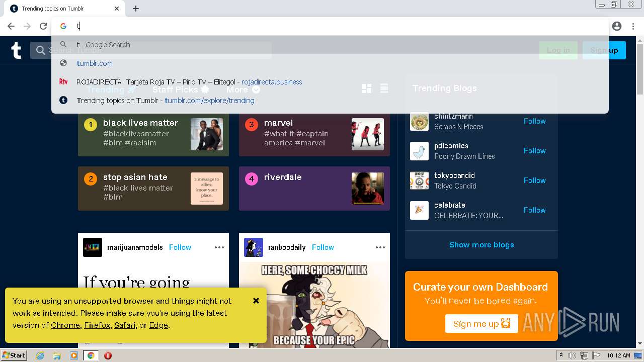Open the black lives matter trending topic

[x=153, y=134]
